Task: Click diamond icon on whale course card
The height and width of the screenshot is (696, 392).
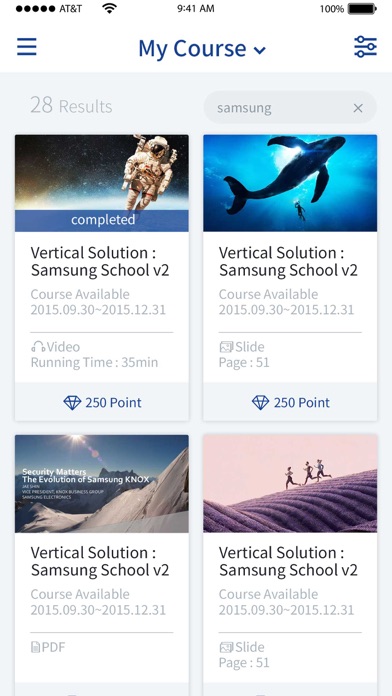Action: [260, 403]
